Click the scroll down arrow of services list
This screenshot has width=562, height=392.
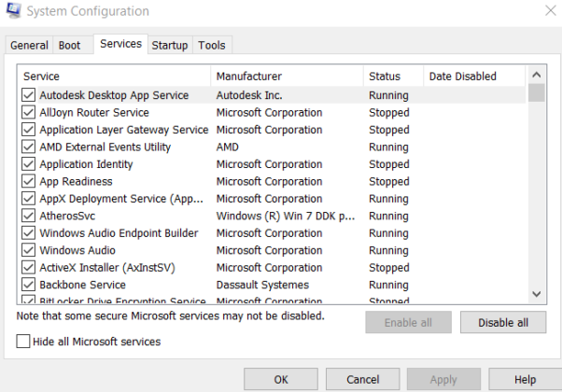click(536, 294)
